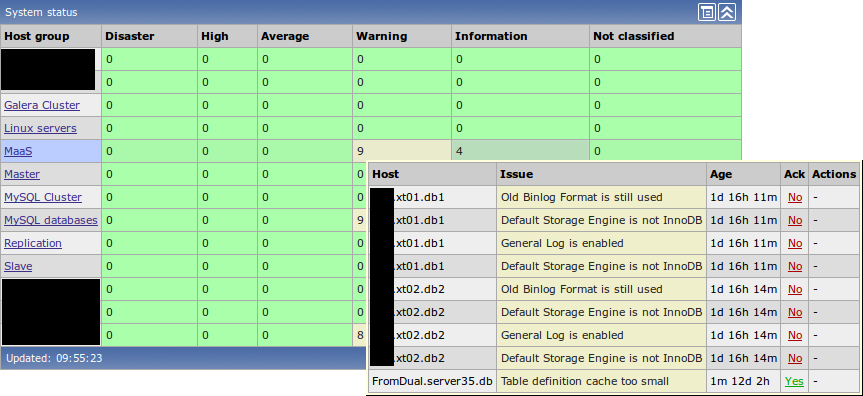Click the Actions column header
The width and height of the screenshot is (863, 396).
click(834, 175)
